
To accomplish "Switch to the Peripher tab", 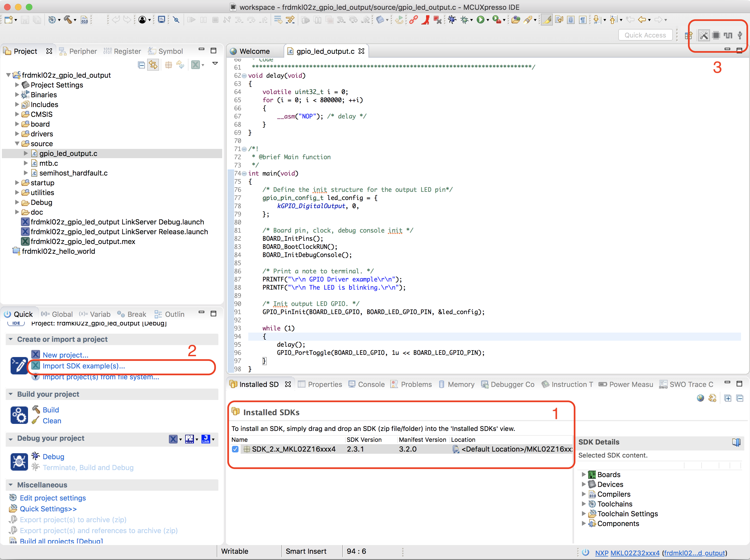I will 78,51.
